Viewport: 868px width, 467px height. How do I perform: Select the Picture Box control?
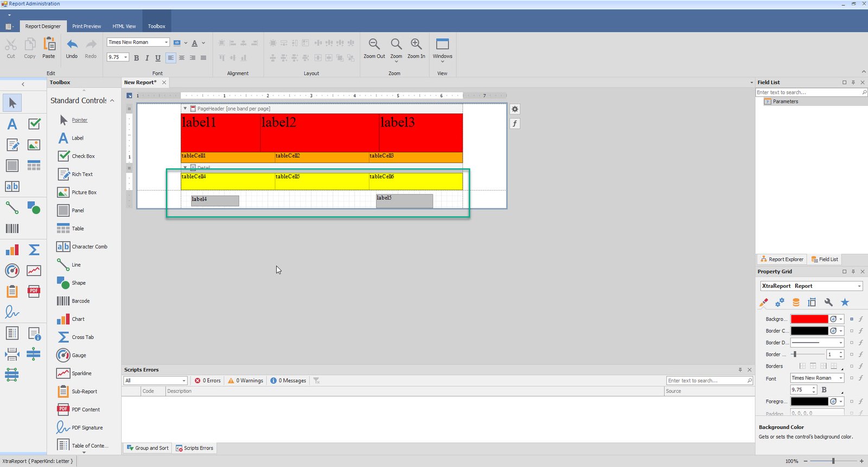(84, 192)
